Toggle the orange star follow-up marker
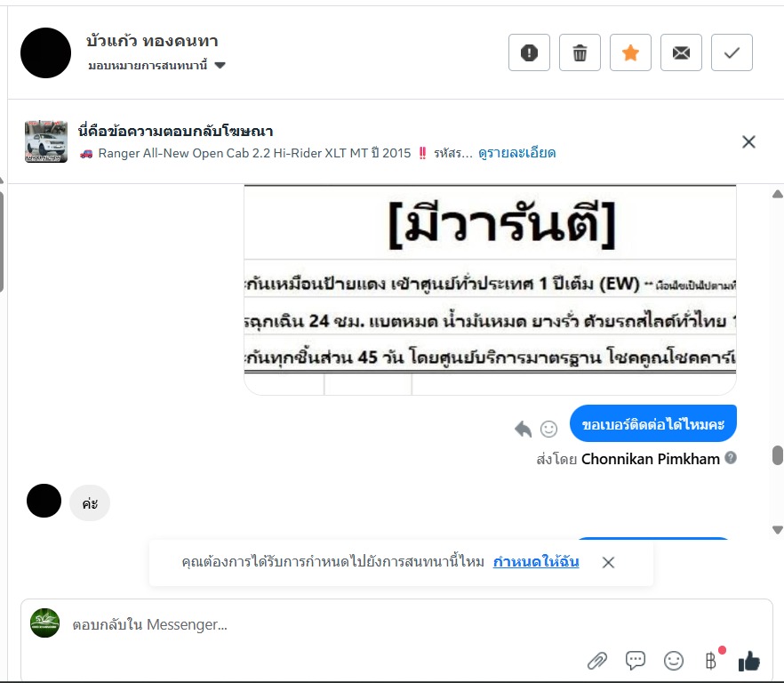This screenshot has width=784, height=683. tap(630, 52)
